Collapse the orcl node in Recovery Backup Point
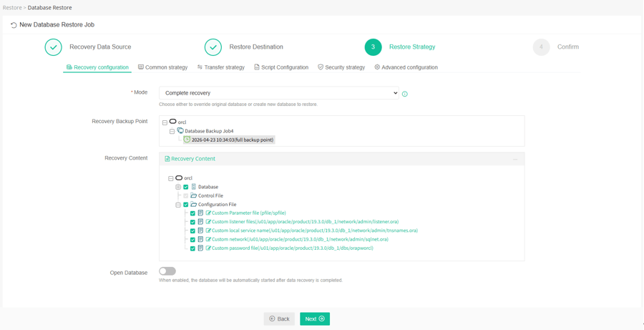 [x=165, y=122]
